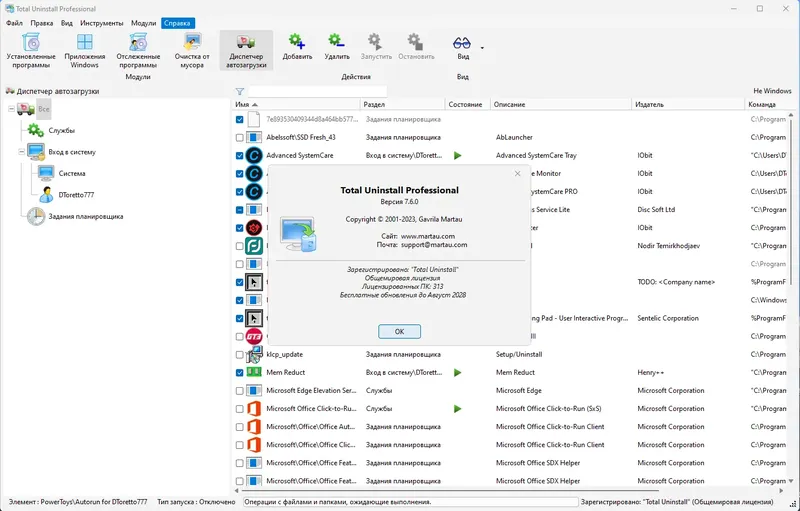
Task: Click OK in the About dialog
Action: 399,331
